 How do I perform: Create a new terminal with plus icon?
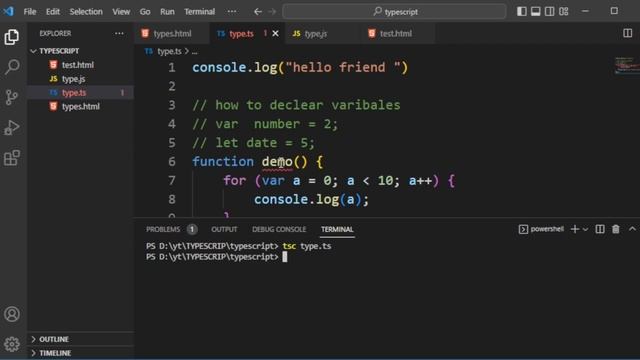[575, 229]
